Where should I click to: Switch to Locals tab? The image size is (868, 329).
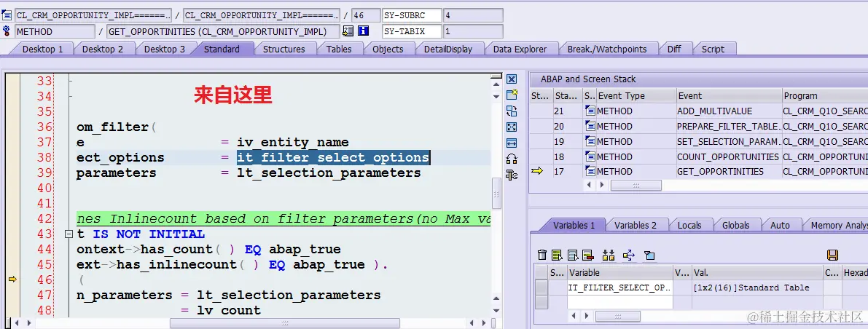689,225
